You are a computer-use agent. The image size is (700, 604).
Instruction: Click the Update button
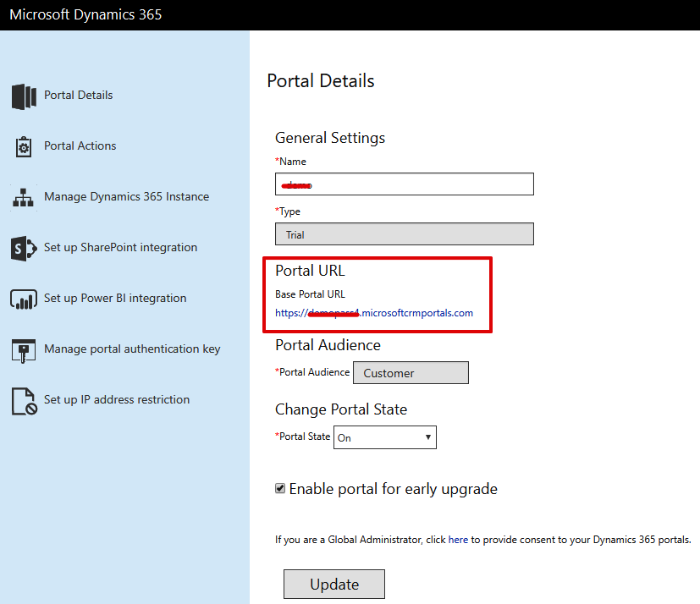(334, 584)
